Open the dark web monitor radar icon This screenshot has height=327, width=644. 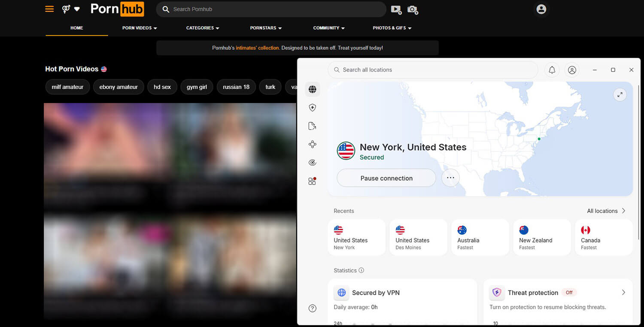[313, 163]
